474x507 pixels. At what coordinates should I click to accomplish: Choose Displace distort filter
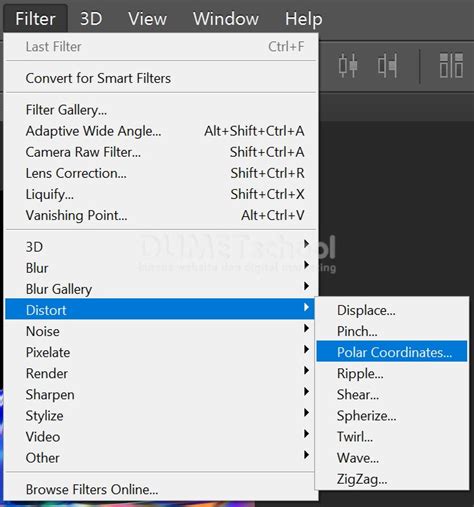coord(392,310)
